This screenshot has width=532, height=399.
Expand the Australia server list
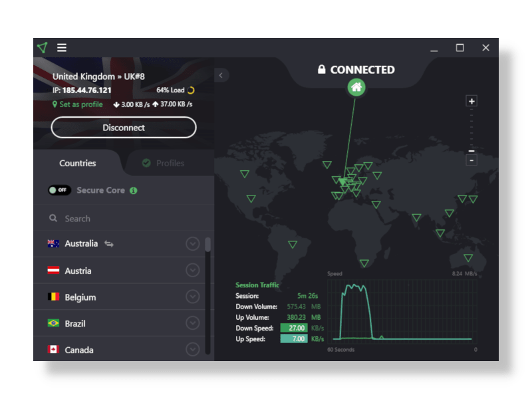pyautogui.click(x=192, y=243)
